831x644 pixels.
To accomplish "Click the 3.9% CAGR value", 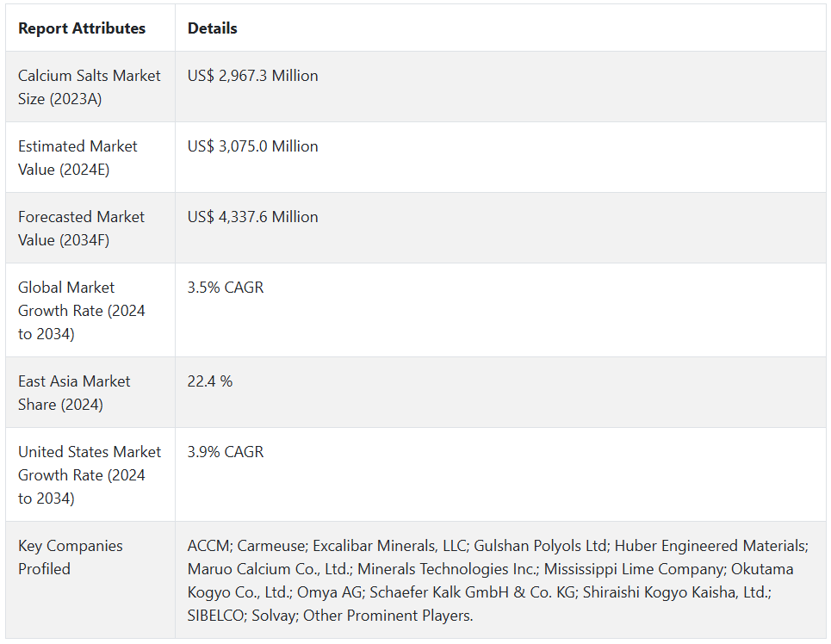I will 226,452.
